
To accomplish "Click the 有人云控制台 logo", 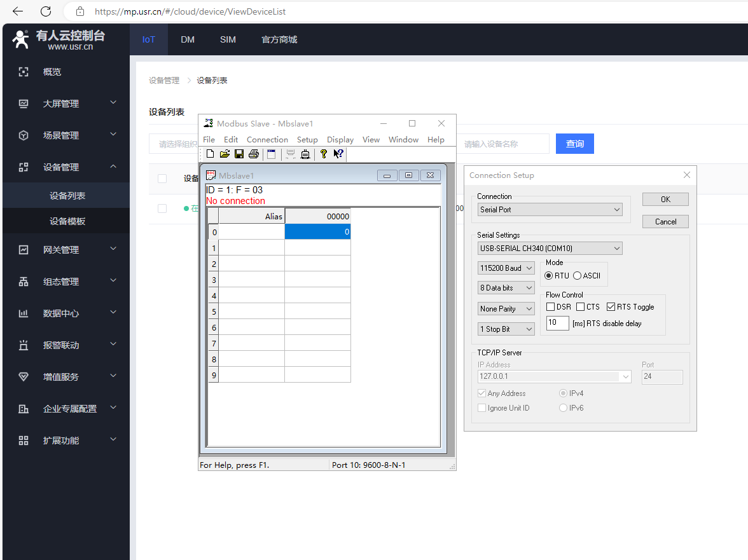I will pyautogui.click(x=59, y=39).
